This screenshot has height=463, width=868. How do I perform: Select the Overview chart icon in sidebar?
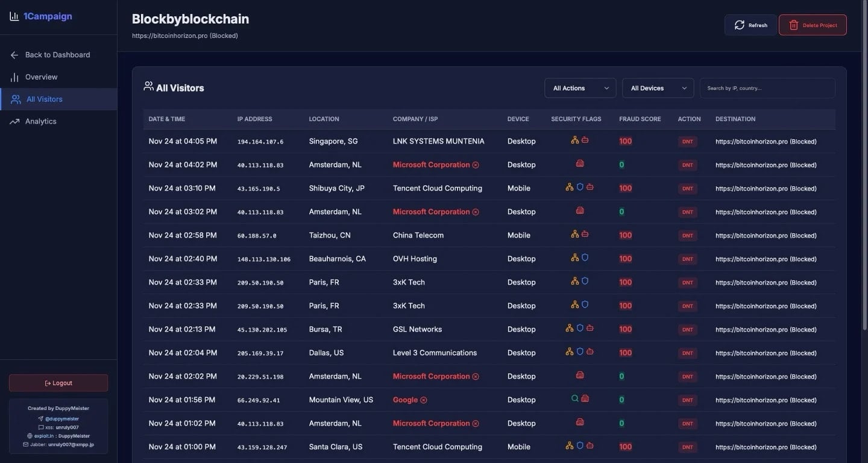(x=15, y=77)
